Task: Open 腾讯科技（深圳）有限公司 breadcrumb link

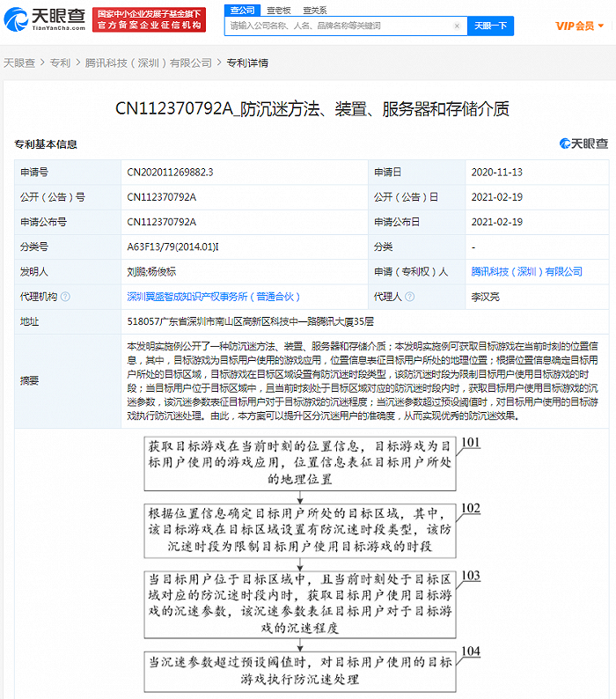Action: 149,63
